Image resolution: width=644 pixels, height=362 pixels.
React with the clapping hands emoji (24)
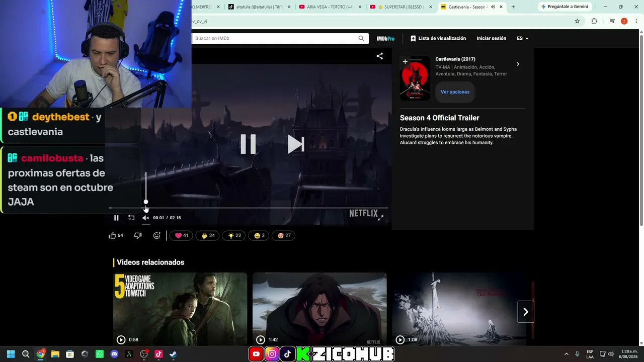pos(208,235)
